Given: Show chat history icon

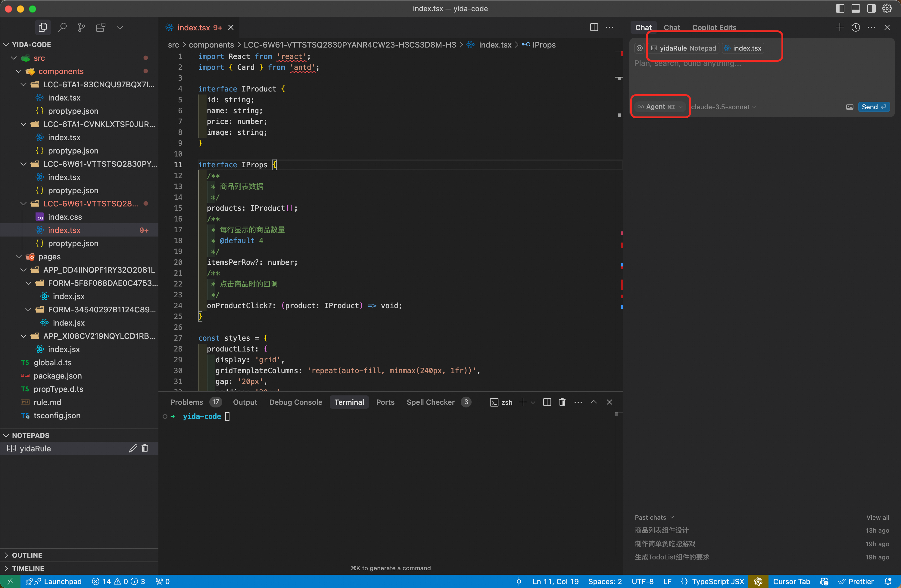Looking at the screenshot, I should tap(856, 27).
